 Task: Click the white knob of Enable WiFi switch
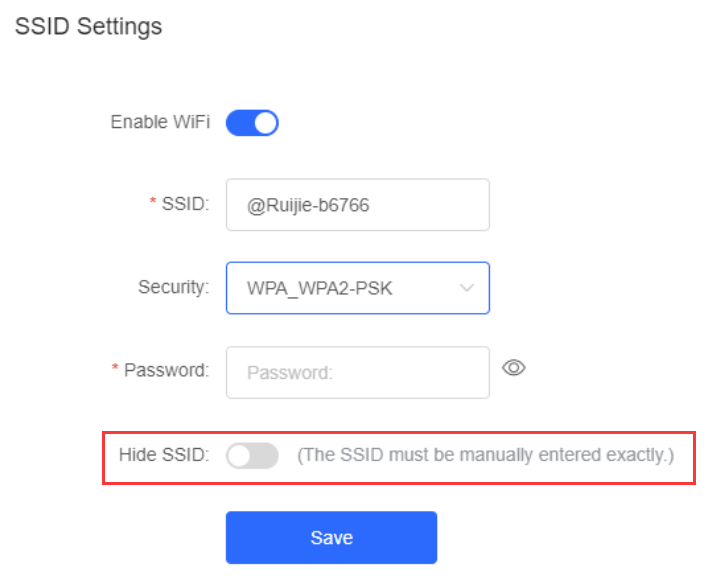pos(265,123)
